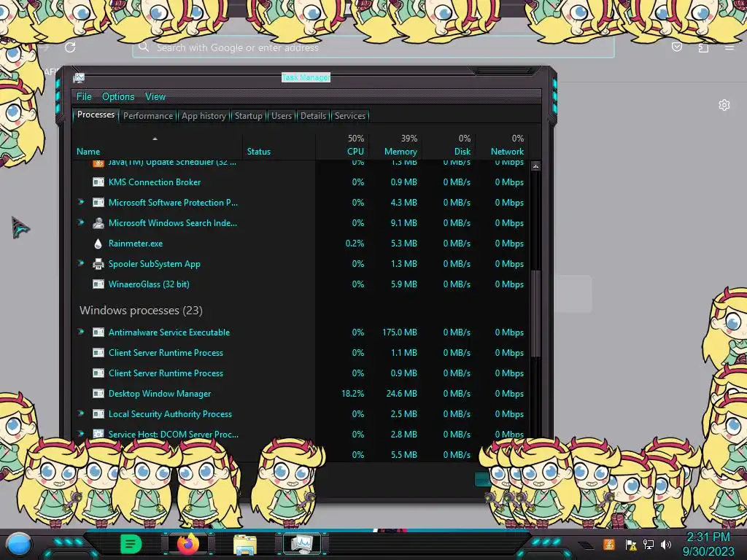The height and width of the screenshot is (560, 747).
Task: Click the Windows Search Indexer process icon
Action: pyautogui.click(x=98, y=223)
